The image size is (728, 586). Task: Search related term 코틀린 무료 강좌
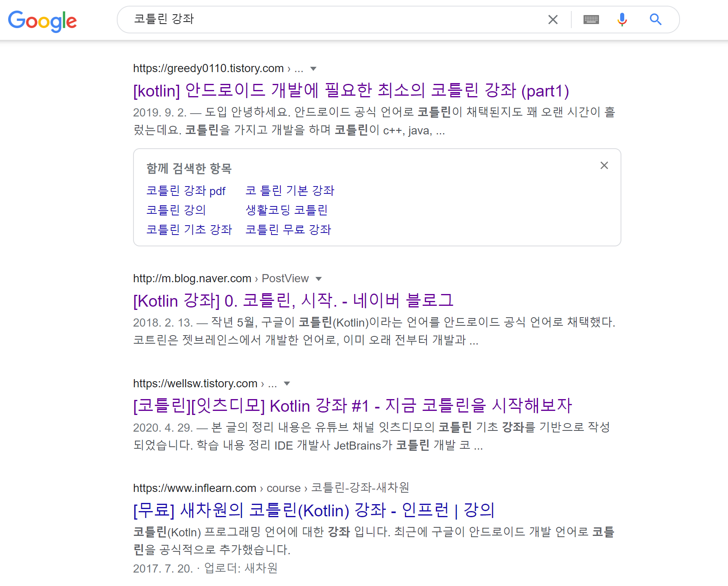(x=289, y=230)
